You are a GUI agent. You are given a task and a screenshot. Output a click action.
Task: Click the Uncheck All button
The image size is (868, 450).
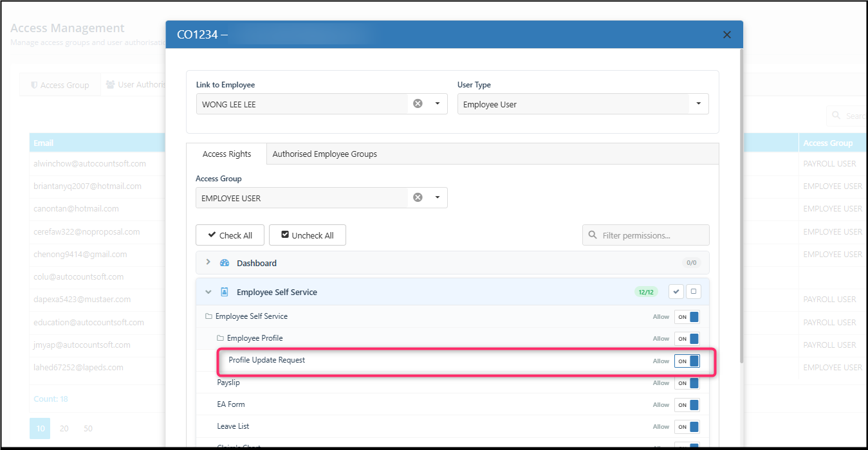click(307, 235)
